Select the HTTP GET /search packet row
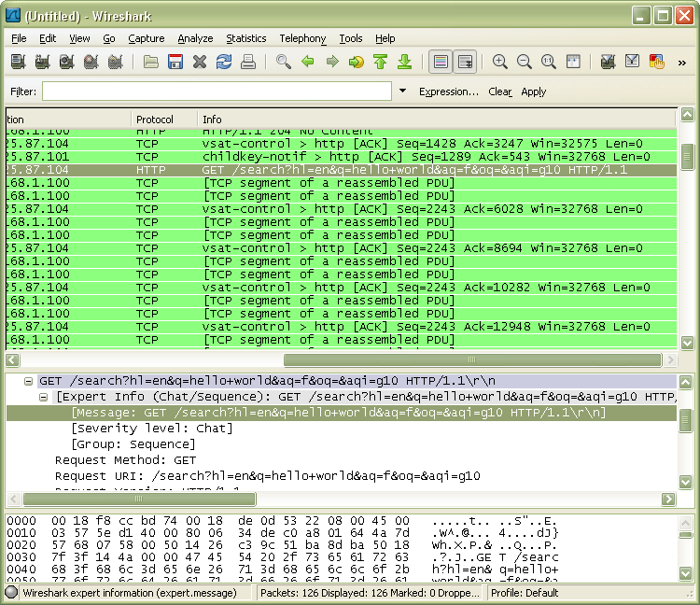Image resolution: width=700 pixels, height=605 pixels. click(341, 170)
